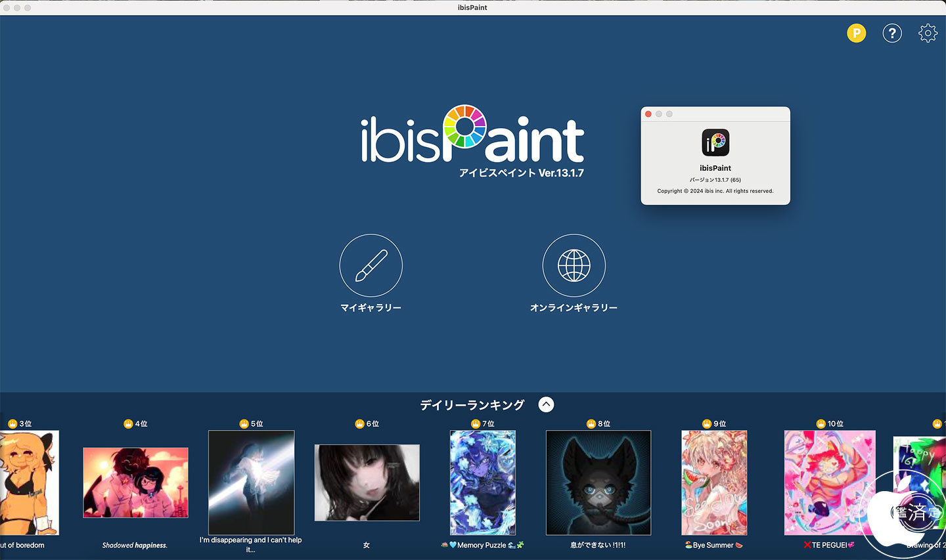Click the crown icon next to 10位
Screen dimensions: 946x560
821,424
